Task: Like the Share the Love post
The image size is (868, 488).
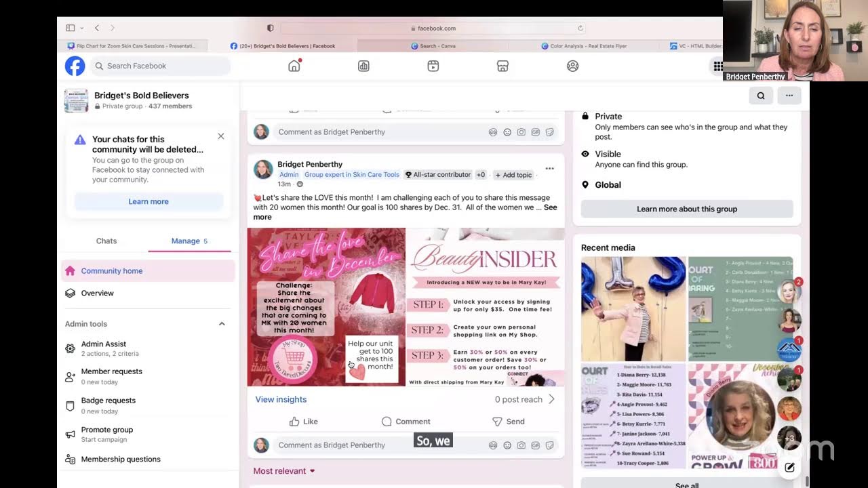Action: [x=303, y=422]
